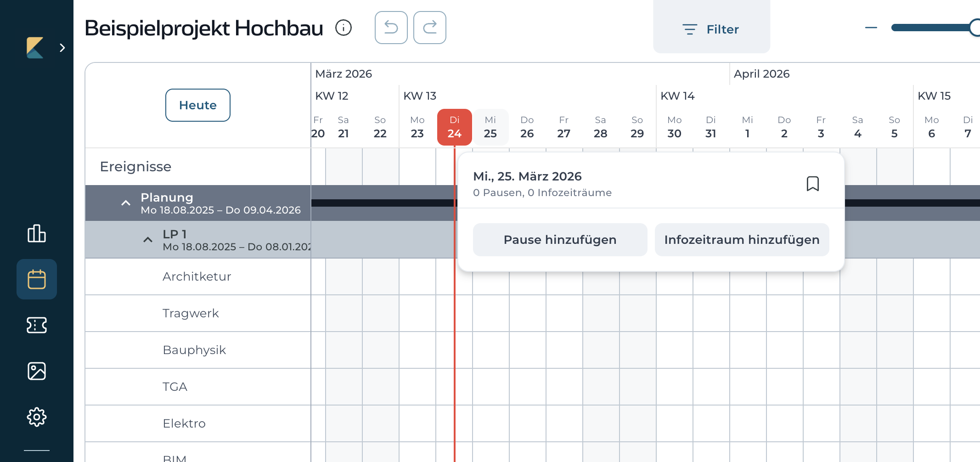980x462 pixels.
Task: Select the calendar schedule icon
Action: coord(37,279)
